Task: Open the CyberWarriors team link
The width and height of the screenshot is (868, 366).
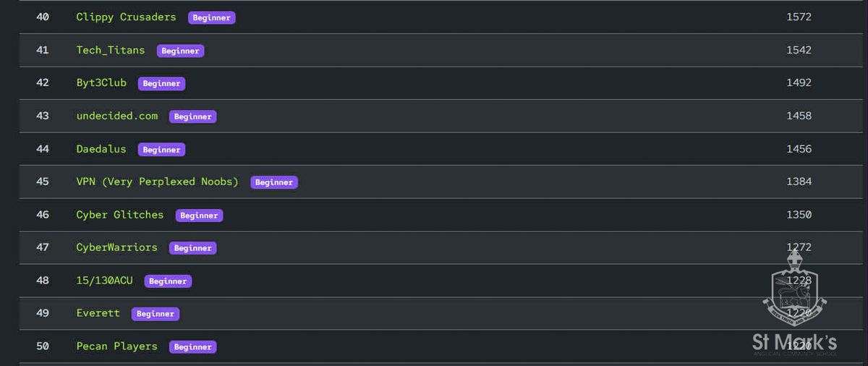Action: [x=116, y=247]
